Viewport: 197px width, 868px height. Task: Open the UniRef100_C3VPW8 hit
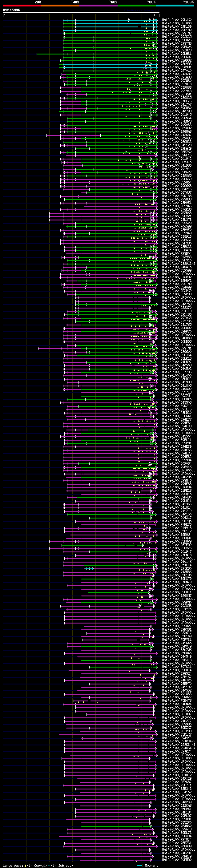pyautogui.click(x=177, y=294)
